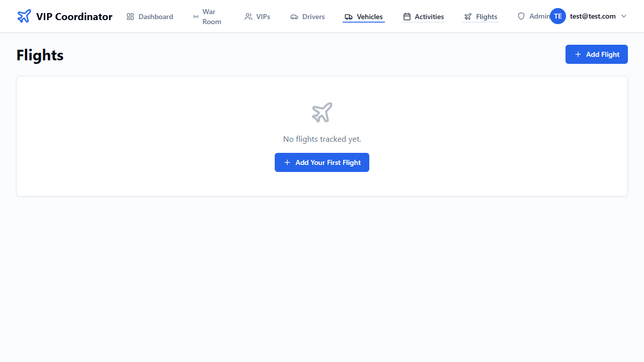
Task: Click the VIP Coordinator airplane logo
Action: (24, 16)
